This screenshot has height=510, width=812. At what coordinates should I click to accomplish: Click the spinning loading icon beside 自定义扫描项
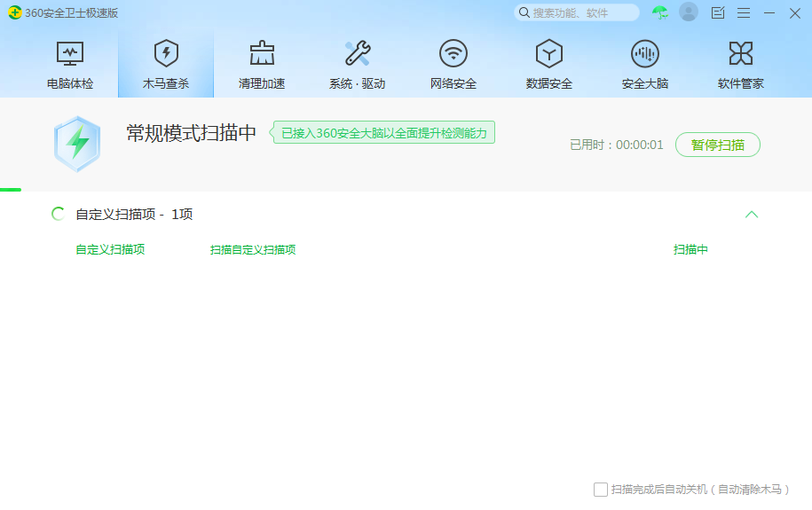point(58,214)
